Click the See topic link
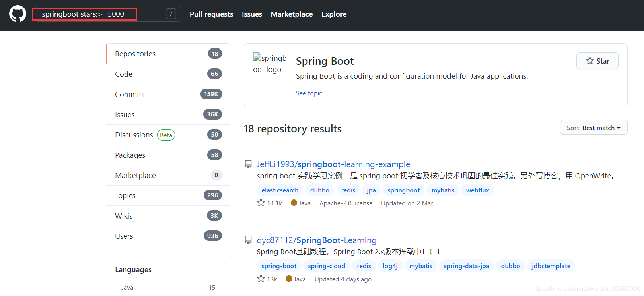 coord(309,93)
